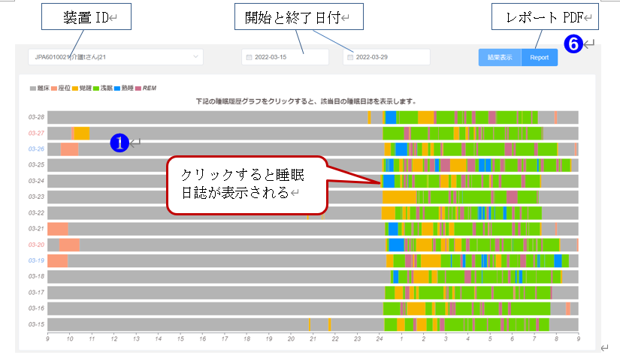The height and width of the screenshot is (364, 620).
Task: Click the blue 03-19 date label
Action: [x=36, y=260]
